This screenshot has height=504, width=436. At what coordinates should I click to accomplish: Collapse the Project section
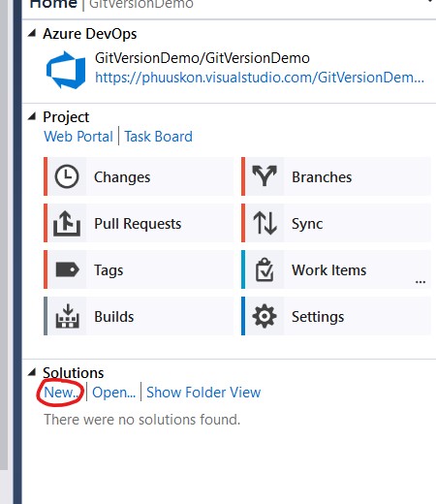point(32,116)
